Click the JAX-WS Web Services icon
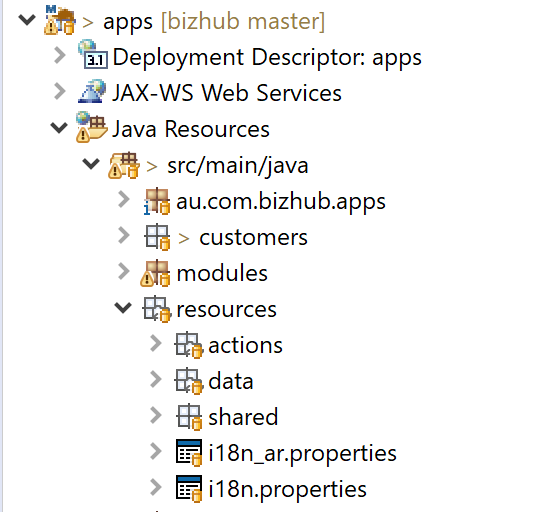Viewport: 536px width, 512px height. point(92,91)
